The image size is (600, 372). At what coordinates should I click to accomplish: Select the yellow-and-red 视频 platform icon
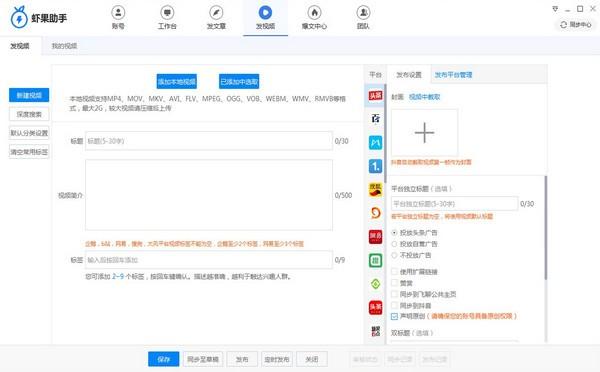(375, 189)
